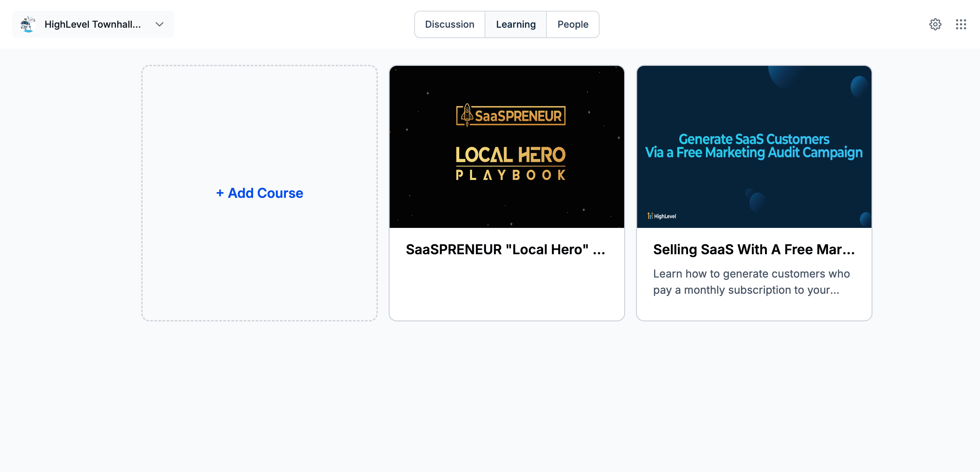Switch to the Learning tab
Image resolution: width=980 pixels, height=472 pixels.
click(x=515, y=24)
